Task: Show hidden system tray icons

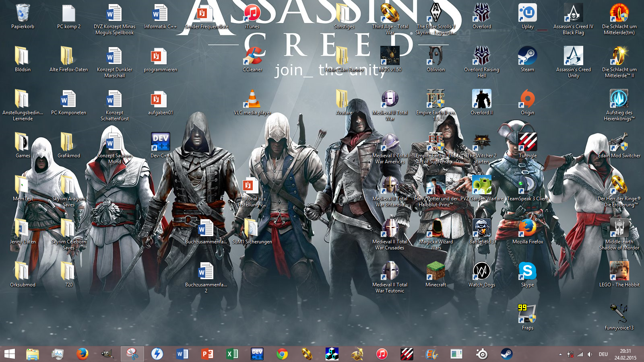Action: click(x=560, y=354)
